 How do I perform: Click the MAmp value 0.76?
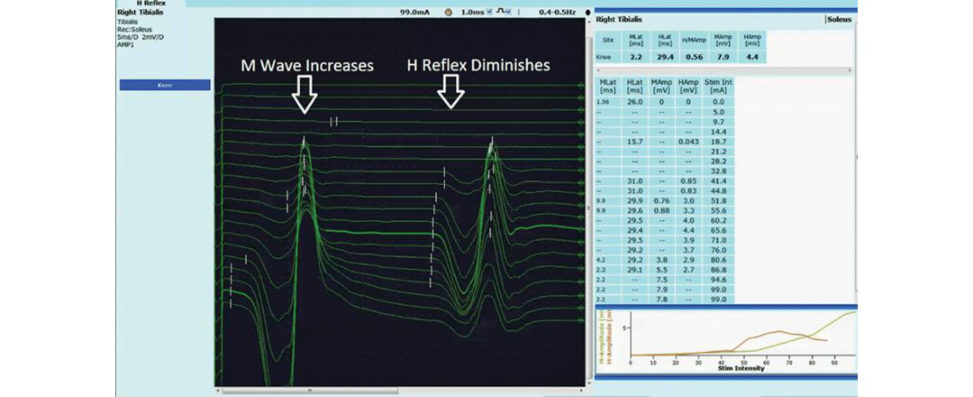tap(661, 201)
